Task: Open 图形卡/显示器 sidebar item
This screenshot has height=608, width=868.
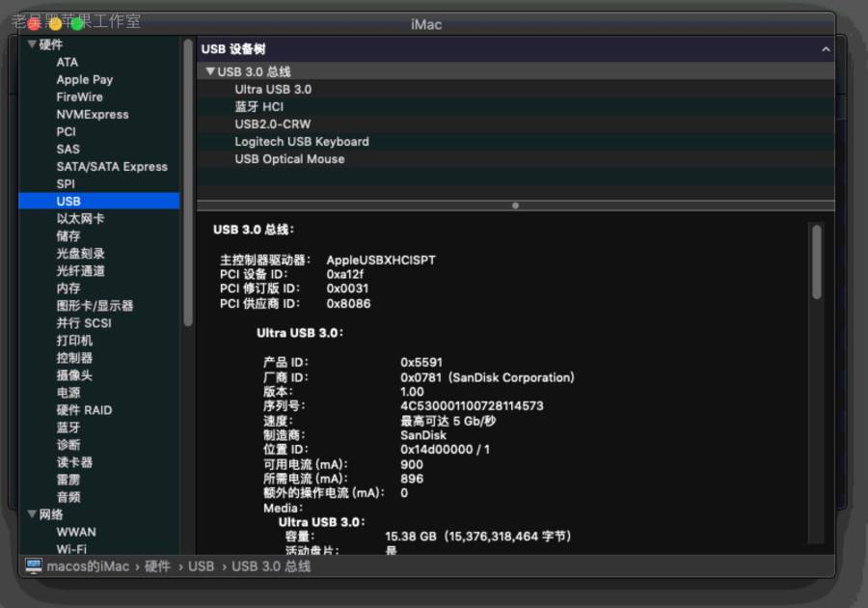Action: (x=95, y=305)
